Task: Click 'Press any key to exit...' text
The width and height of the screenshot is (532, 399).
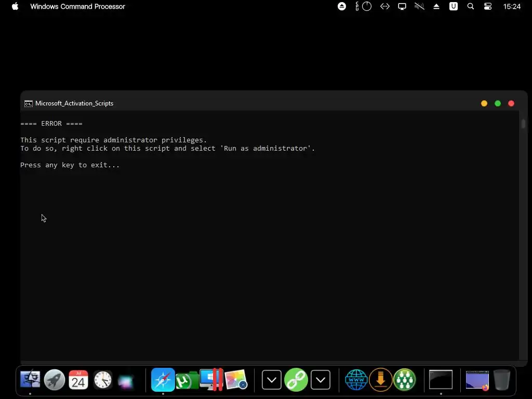Action: 70,165
